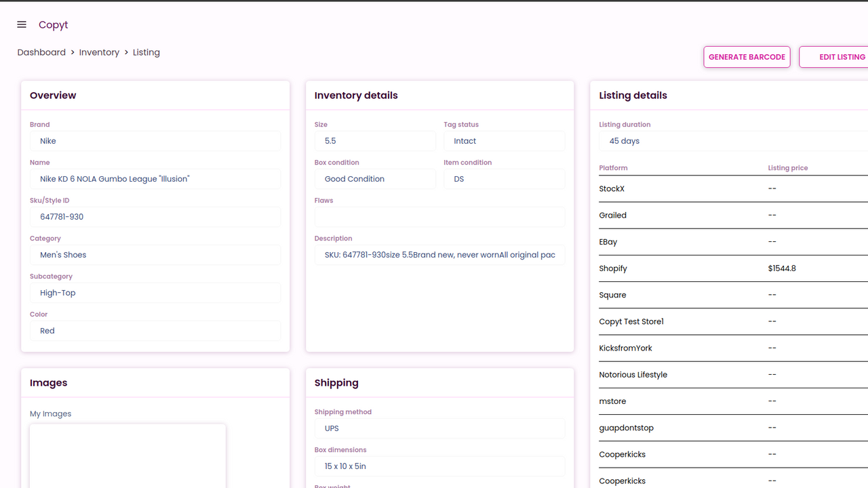
Task: Select the KicksfromYork platform row
Action: click(x=733, y=348)
